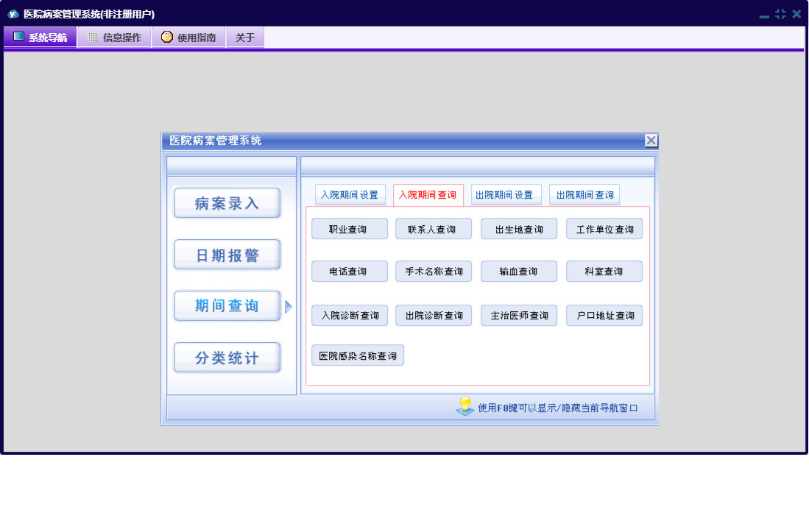Select the 病案录入 navigation button
This screenshot has height=532, width=809.
227,203
